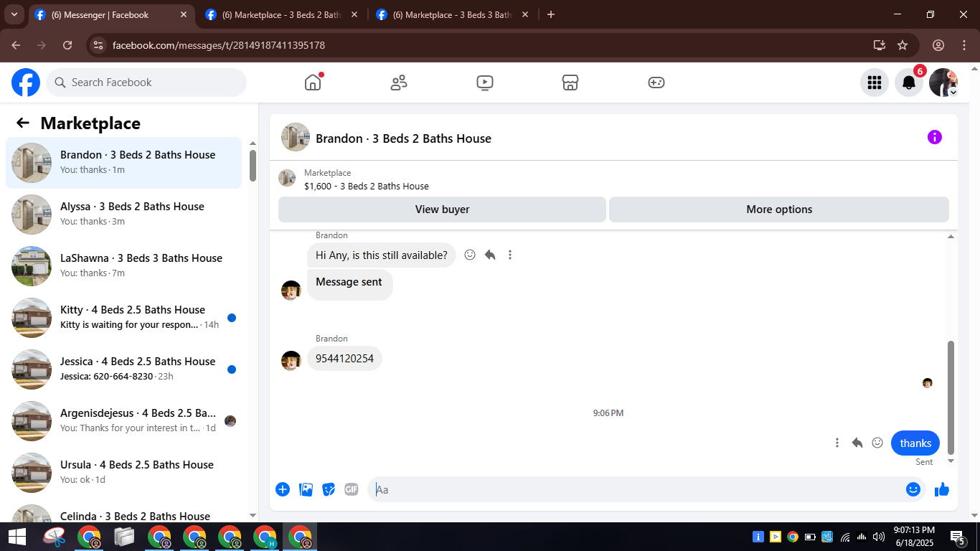The height and width of the screenshot is (551, 980).
Task: Switch to Marketplace 3 Beds 3 Baths tab
Action: [453, 14]
